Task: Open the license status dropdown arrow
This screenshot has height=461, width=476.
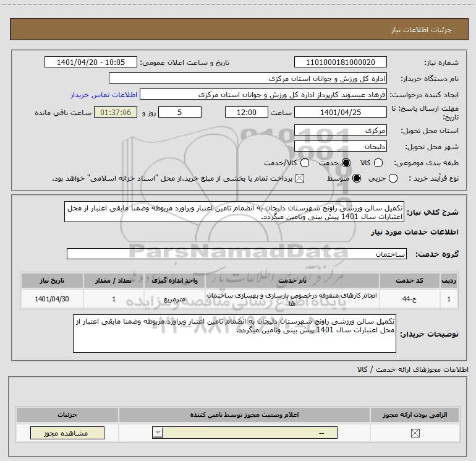Action: (x=158, y=433)
